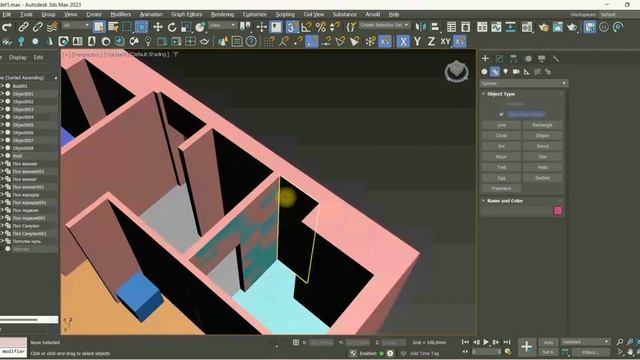Click the Mirror tool icon
The height and width of the screenshot is (360, 640).
420,27
